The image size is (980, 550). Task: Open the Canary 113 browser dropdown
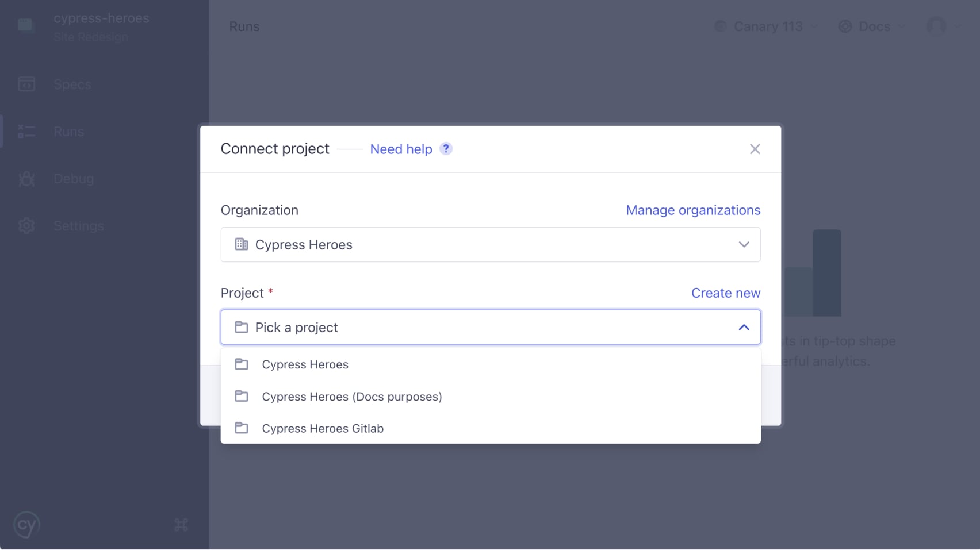767,26
